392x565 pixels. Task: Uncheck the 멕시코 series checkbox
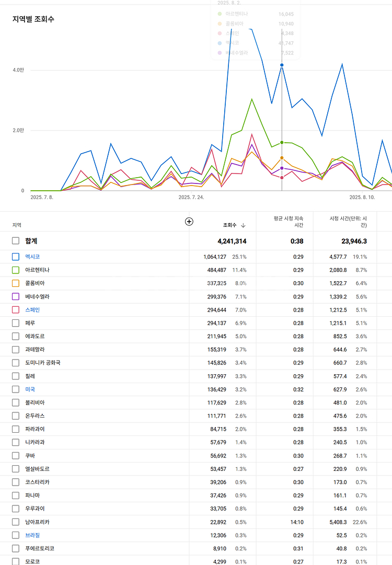(16, 257)
